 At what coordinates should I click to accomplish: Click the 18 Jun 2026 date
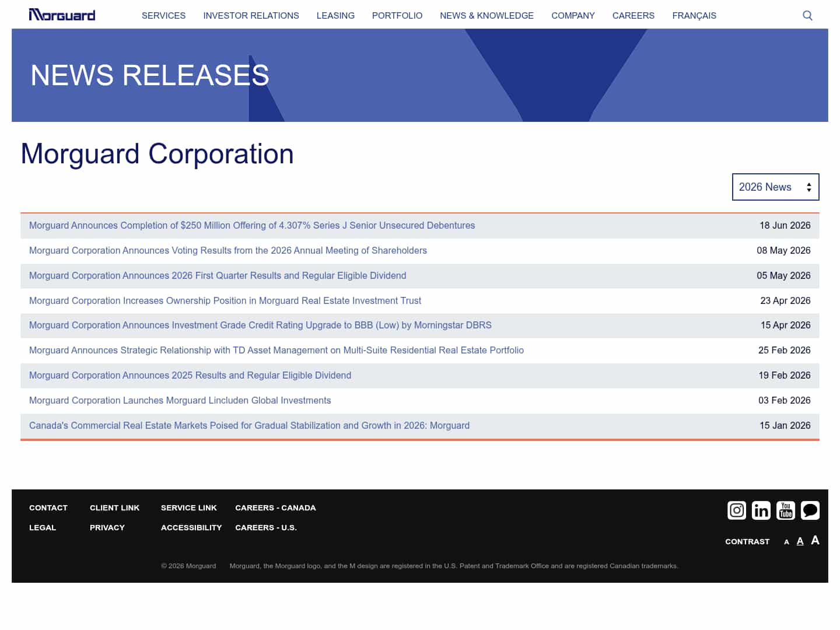coord(785,225)
